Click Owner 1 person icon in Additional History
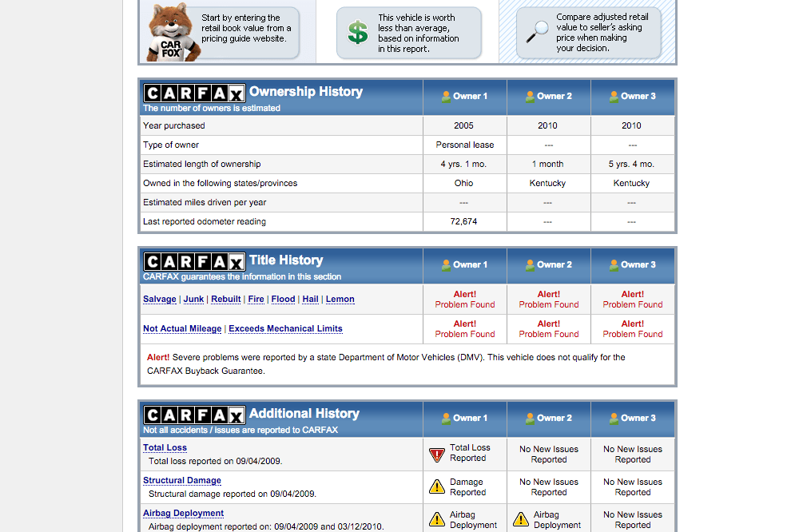Image resolution: width=799 pixels, height=532 pixels. tap(446, 419)
